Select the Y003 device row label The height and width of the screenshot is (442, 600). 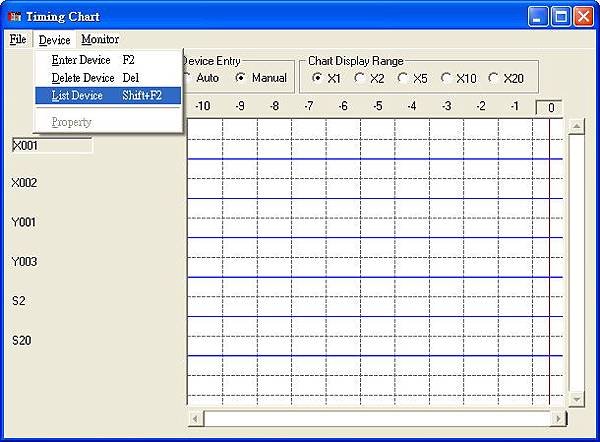tap(24, 262)
